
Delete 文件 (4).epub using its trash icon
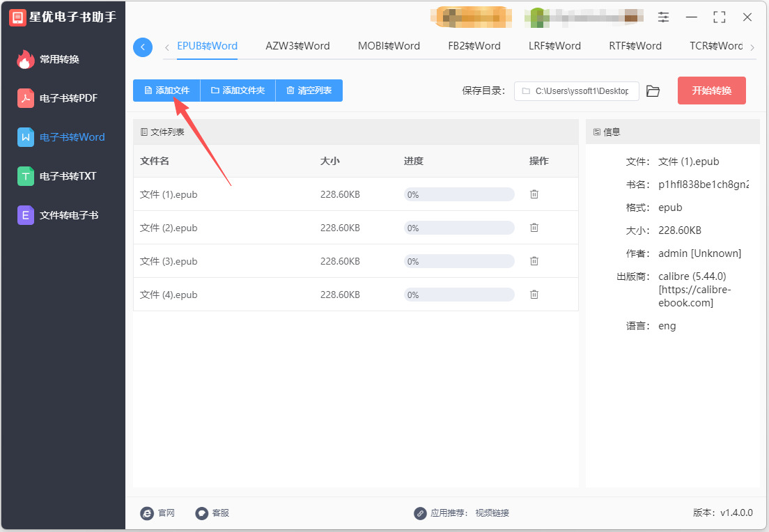tap(534, 294)
